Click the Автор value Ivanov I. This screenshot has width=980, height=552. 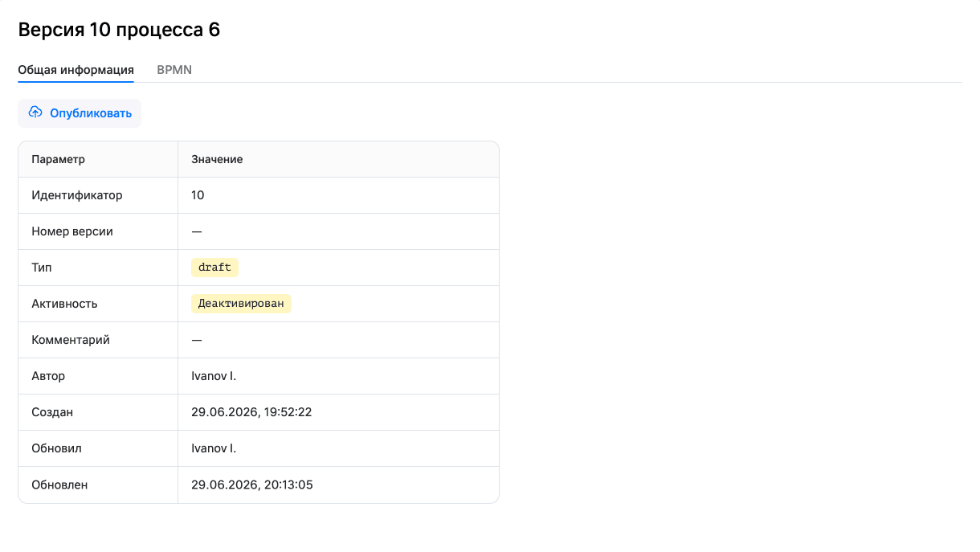pos(214,376)
